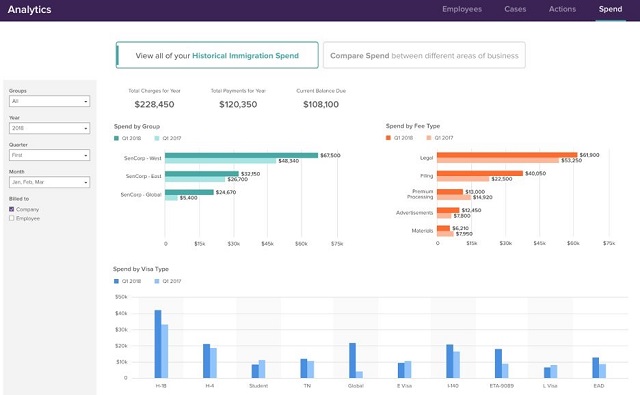640x395 pixels.
Task: Open the Actions tab
Action: [562, 9]
